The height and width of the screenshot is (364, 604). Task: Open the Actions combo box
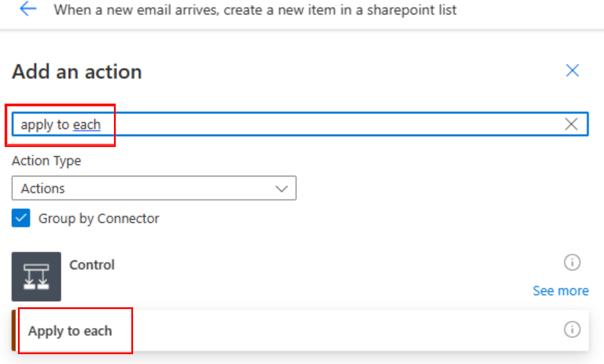click(154, 188)
